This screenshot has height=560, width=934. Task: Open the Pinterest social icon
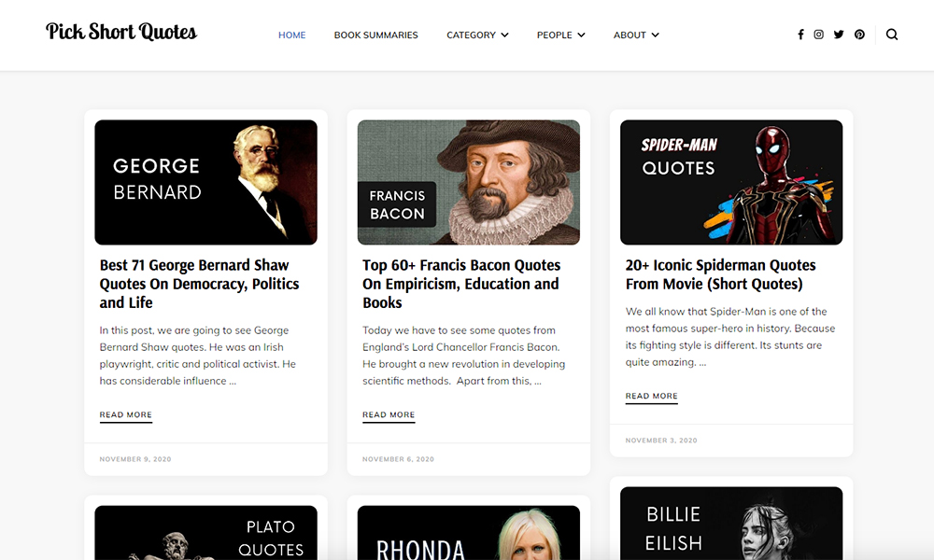tap(859, 35)
